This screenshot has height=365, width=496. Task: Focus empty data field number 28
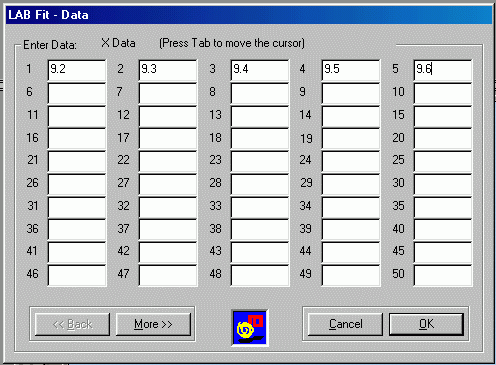point(260,184)
